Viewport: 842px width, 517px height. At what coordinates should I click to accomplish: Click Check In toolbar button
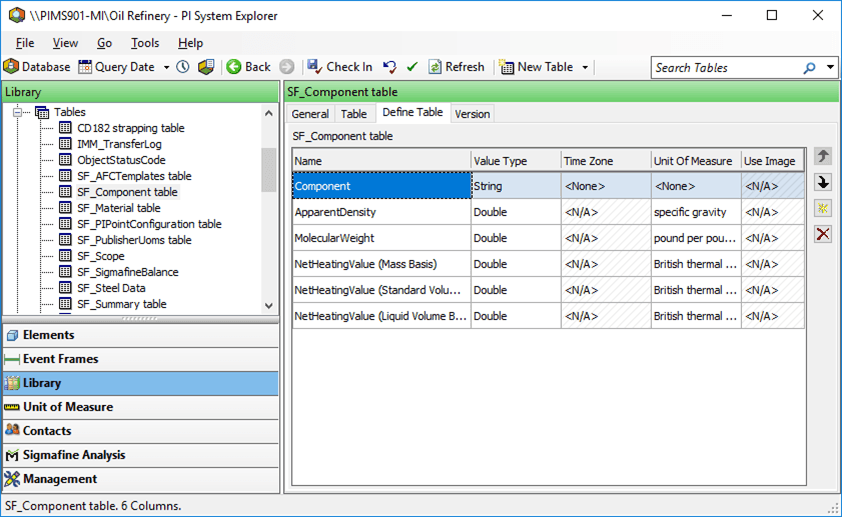click(x=339, y=67)
